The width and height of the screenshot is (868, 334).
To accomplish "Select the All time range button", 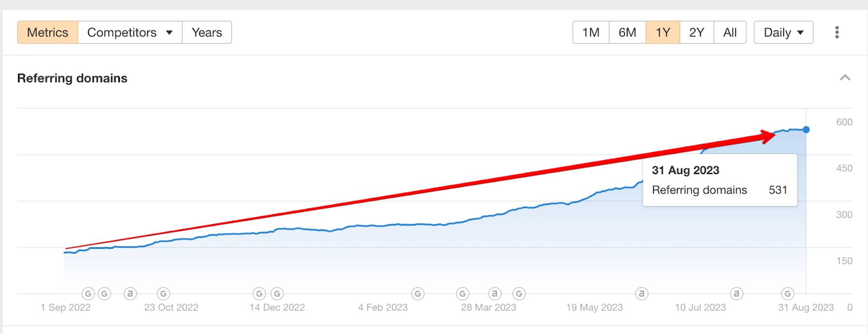I will click(x=730, y=33).
